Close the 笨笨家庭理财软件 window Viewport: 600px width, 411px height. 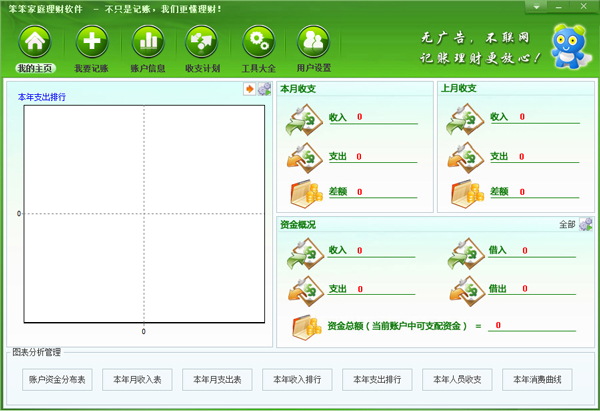pos(584,7)
